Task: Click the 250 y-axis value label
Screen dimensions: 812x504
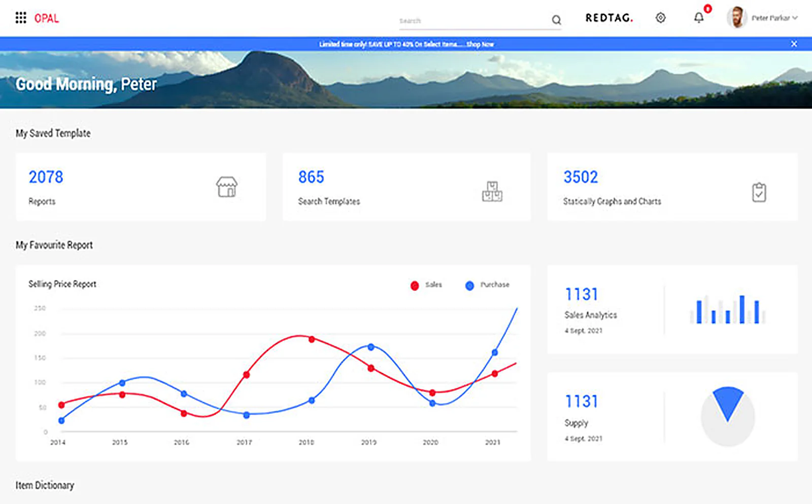Action: 40,308
